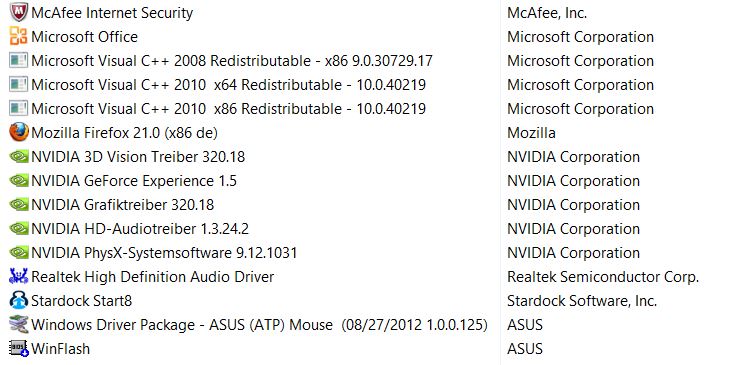Click the NVIDIA PhysX-Systemsoftware icon

(19, 253)
